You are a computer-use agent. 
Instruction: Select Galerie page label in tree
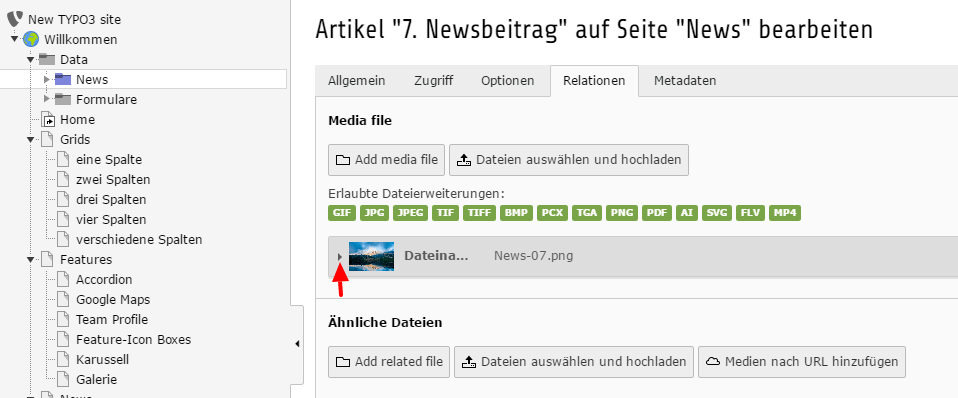tap(97, 379)
